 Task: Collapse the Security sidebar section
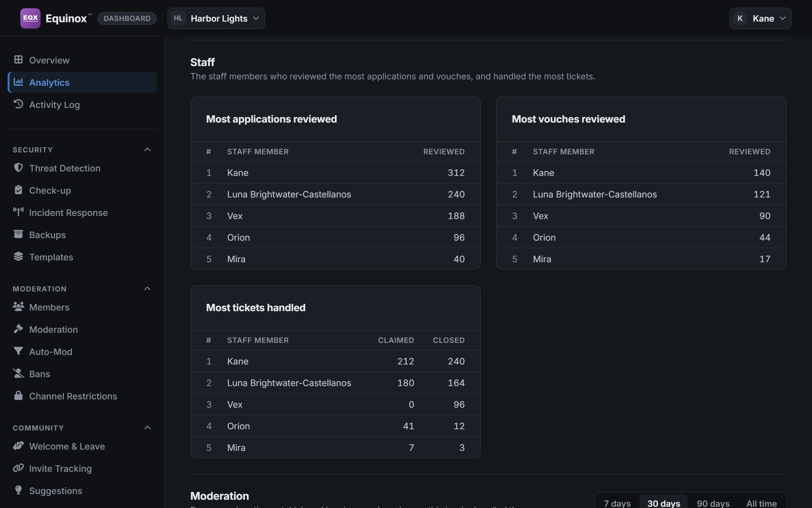coord(147,150)
